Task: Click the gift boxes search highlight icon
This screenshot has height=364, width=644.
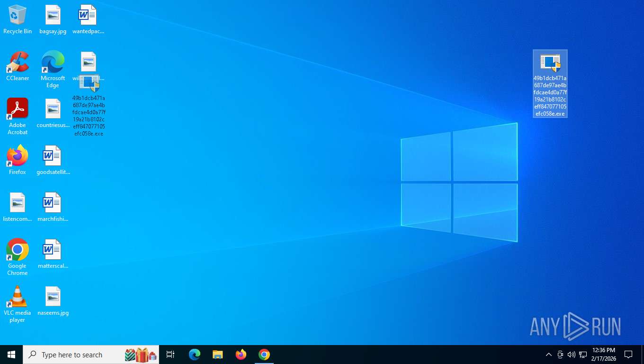Action: pyautogui.click(x=141, y=355)
